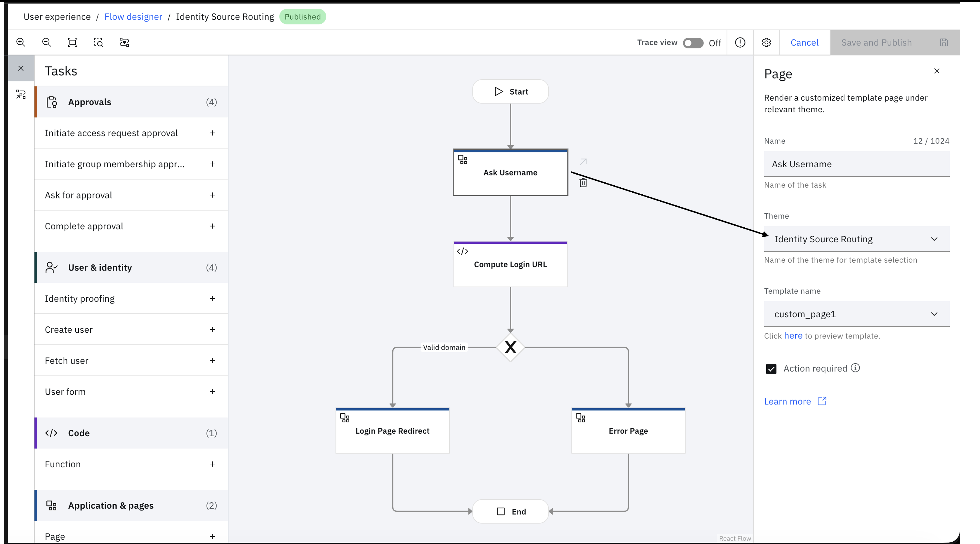Screen dimensions: 980x544
Task: Click the Cancel button
Action: pos(804,42)
